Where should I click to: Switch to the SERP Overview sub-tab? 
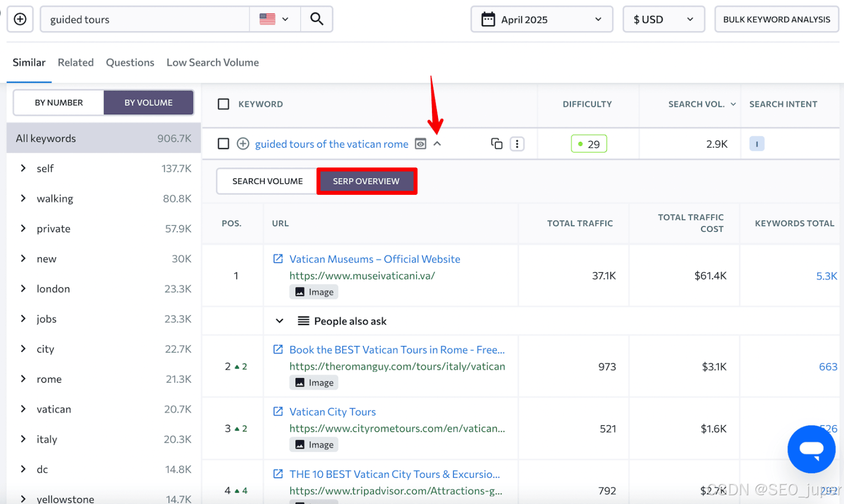pos(366,181)
